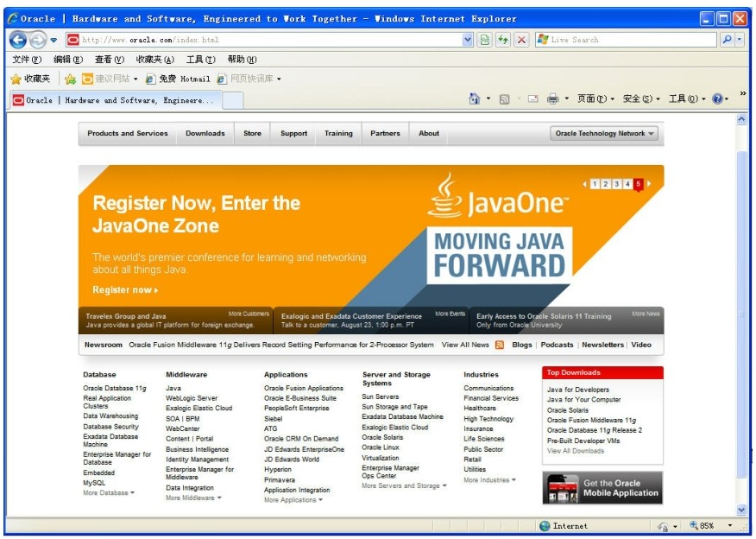Select banner slide number 3
Image resolution: width=756 pixels, height=539 pixels.
[x=616, y=184]
